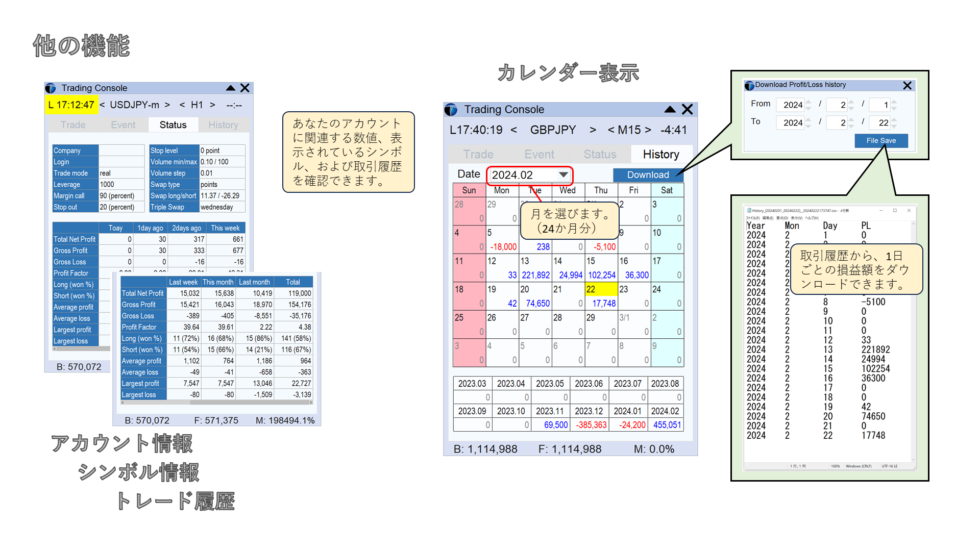Open the Status tab in USDJPY-m console
980x551 pixels.
[173, 125]
